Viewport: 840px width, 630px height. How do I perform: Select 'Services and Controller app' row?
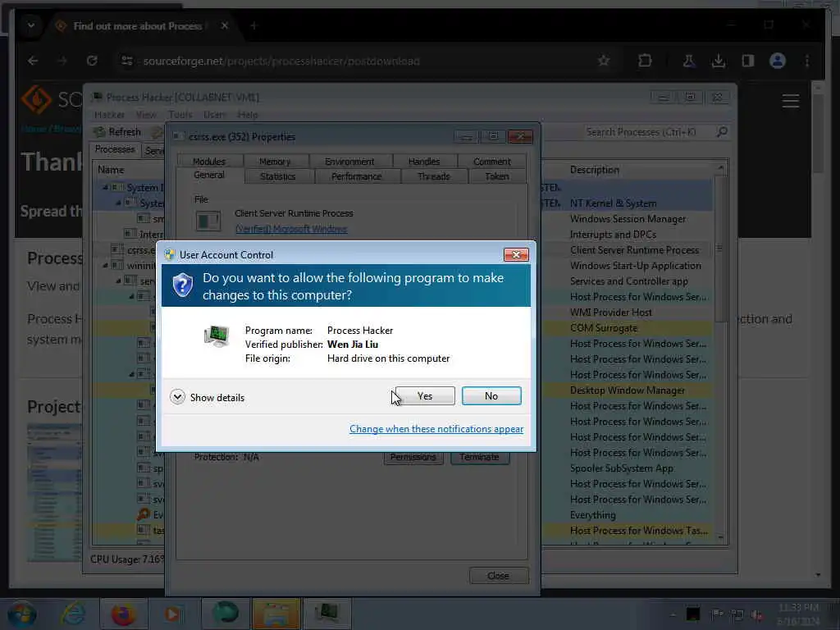[x=629, y=281]
